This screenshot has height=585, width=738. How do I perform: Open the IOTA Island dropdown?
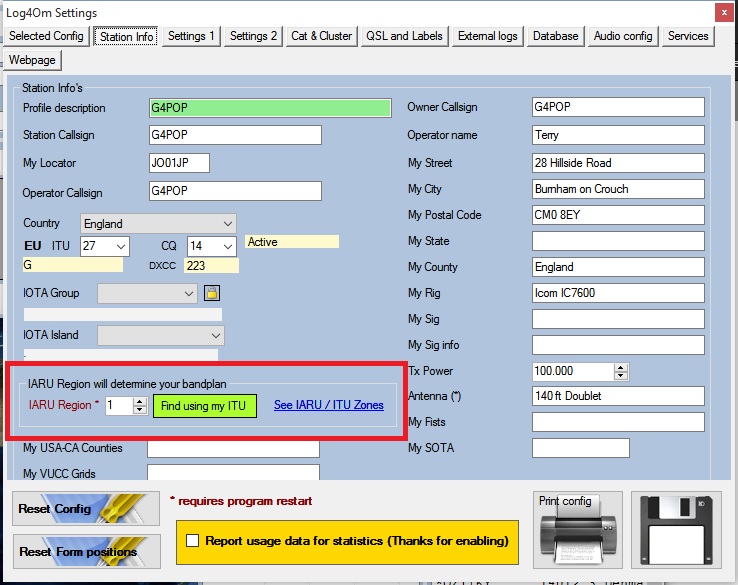tap(160, 336)
